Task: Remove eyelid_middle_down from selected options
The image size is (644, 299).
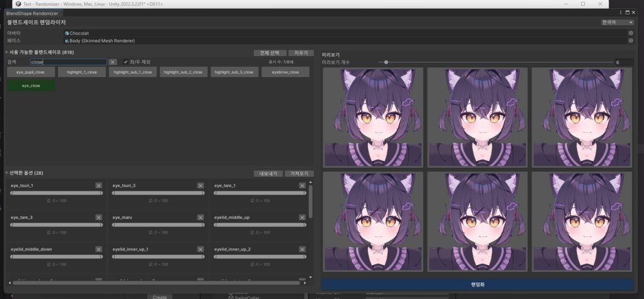Action: point(99,249)
